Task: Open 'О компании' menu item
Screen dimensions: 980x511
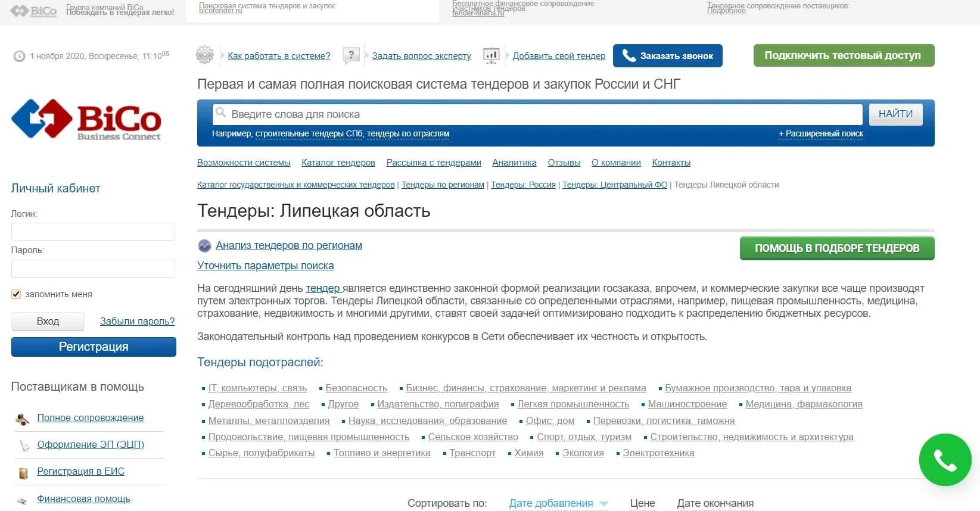Action: tap(616, 163)
